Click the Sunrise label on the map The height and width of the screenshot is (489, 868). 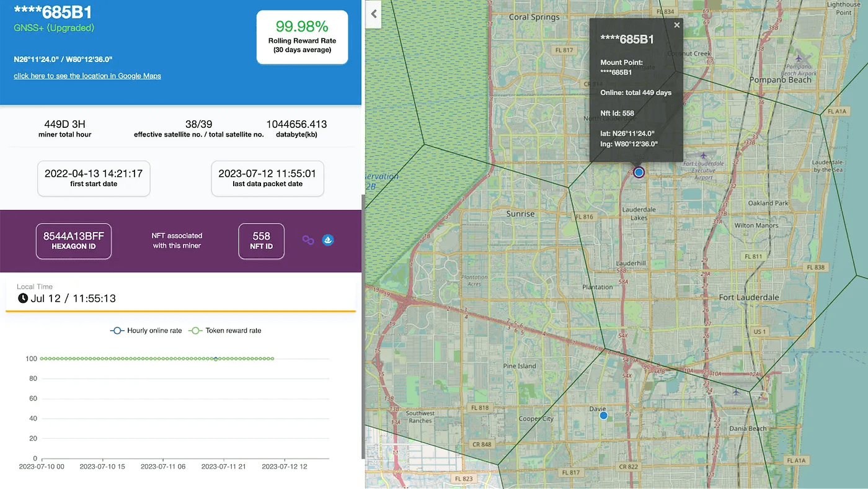tap(520, 213)
